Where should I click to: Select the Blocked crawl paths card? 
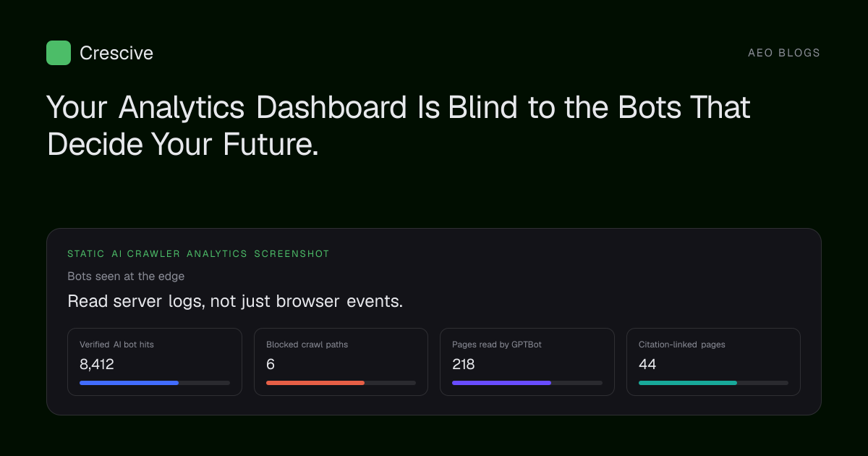(x=341, y=362)
